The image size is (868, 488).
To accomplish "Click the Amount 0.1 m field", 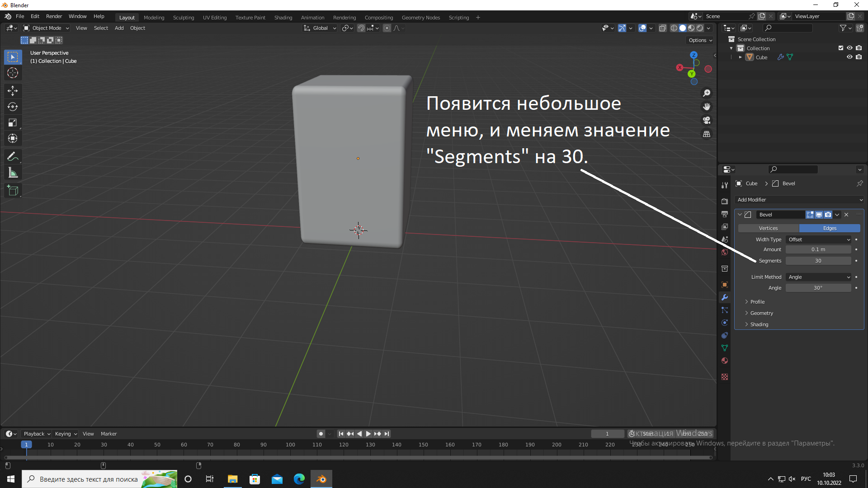I will 818,249.
